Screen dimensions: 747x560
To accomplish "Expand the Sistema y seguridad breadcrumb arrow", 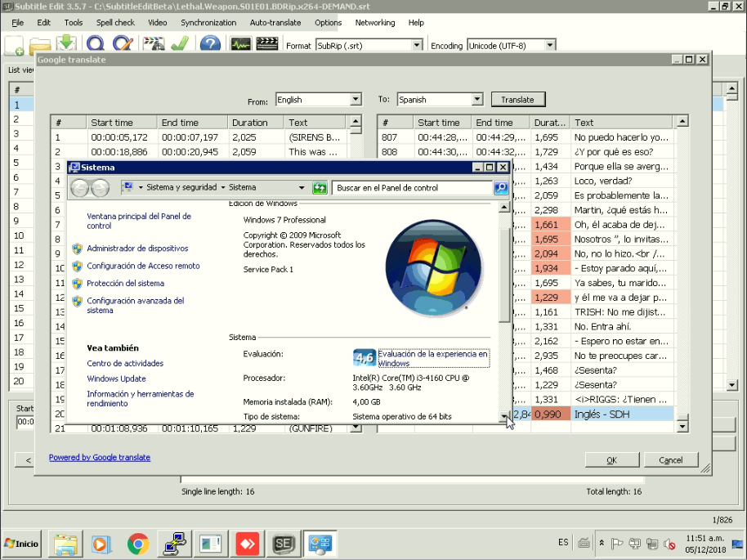I will [x=222, y=188].
